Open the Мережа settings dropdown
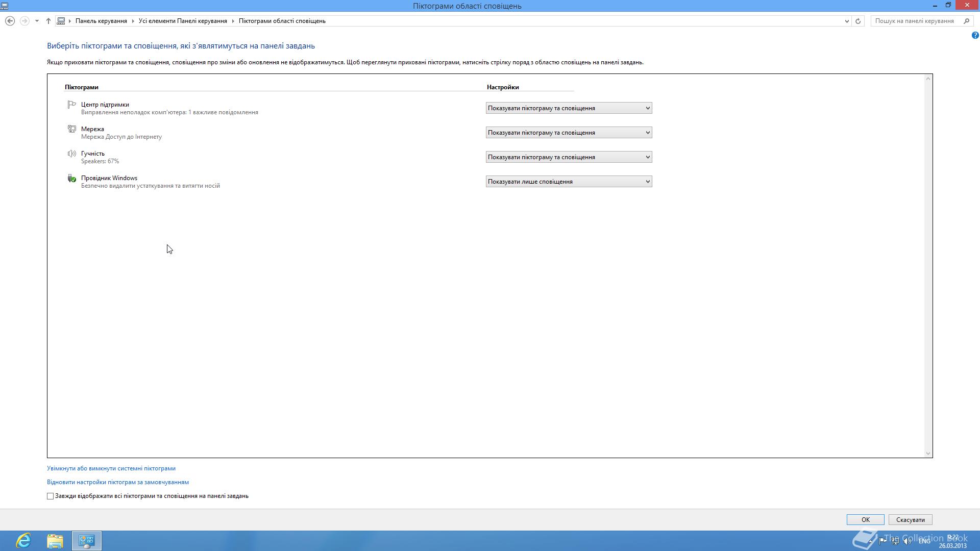The image size is (980, 551). [x=569, y=133]
